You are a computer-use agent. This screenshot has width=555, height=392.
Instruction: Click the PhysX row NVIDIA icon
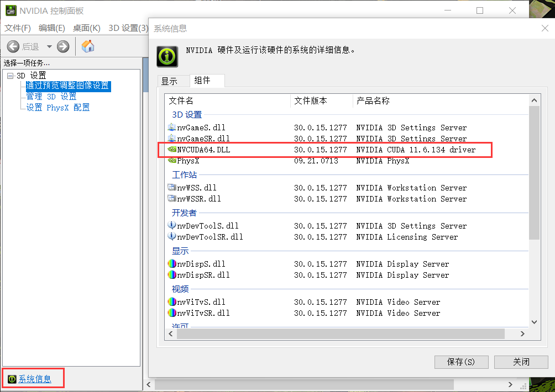172,161
